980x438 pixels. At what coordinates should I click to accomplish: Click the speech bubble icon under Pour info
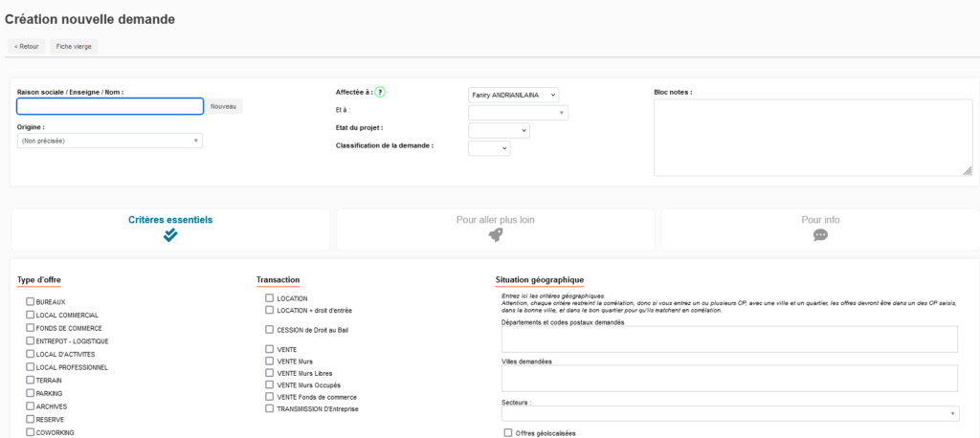(x=820, y=235)
